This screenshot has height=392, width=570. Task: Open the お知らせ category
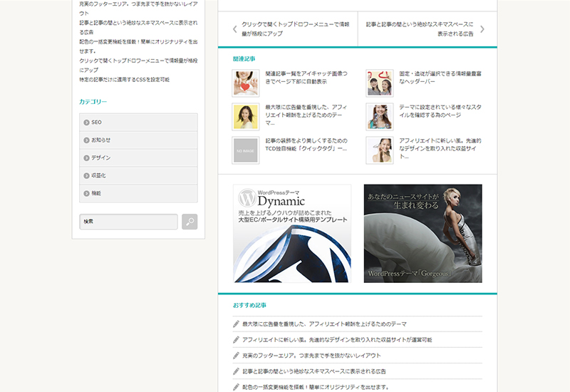[138, 140]
